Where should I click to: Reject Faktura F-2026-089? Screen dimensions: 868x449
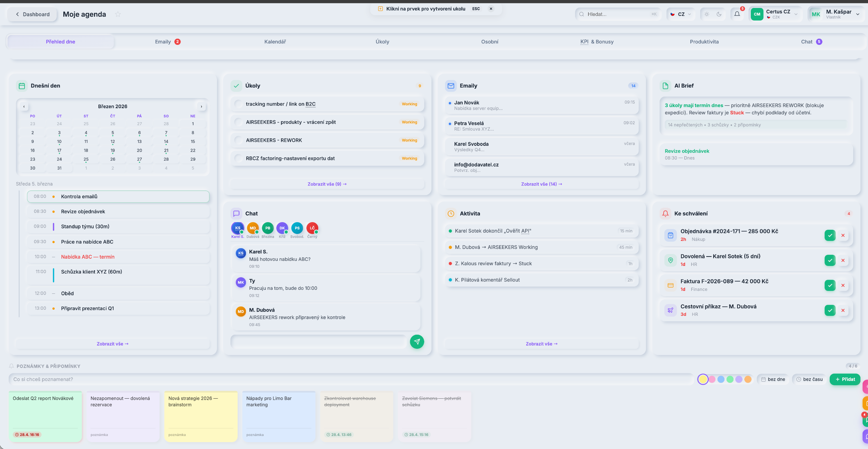tap(843, 285)
